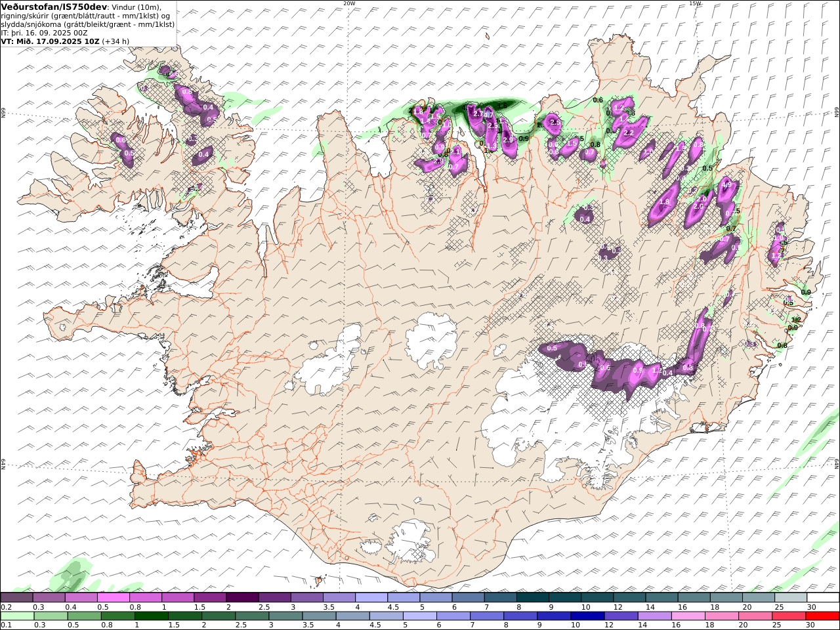
Task: Pick the top-row legend swatch labeled 0.2
Action: coord(16,598)
